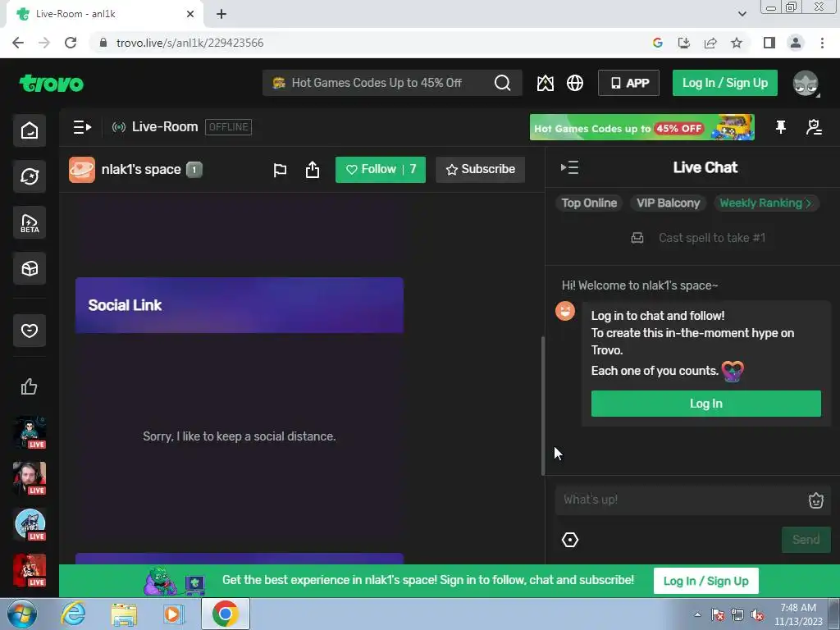Viewport: 840px width, 630px height.
Task: Click Log In / Sign Up in bottom banner
Action: pyautogui.click(x=705, y=581)
